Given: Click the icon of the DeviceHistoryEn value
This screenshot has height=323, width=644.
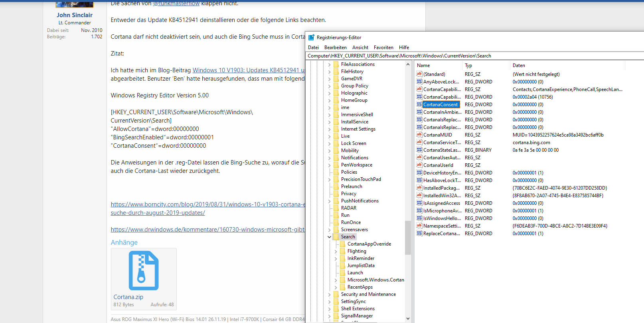Looking at the screenshot, I should coord(419,172).
